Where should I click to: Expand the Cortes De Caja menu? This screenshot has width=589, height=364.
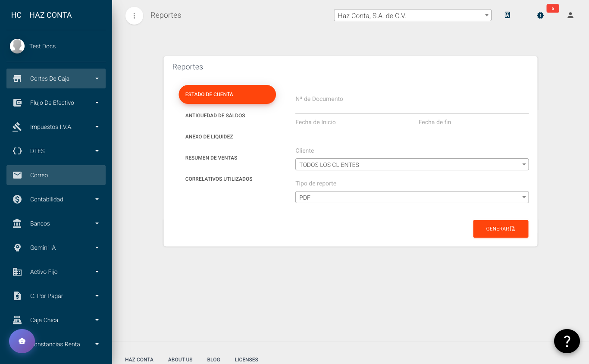[x=56, y=78]
